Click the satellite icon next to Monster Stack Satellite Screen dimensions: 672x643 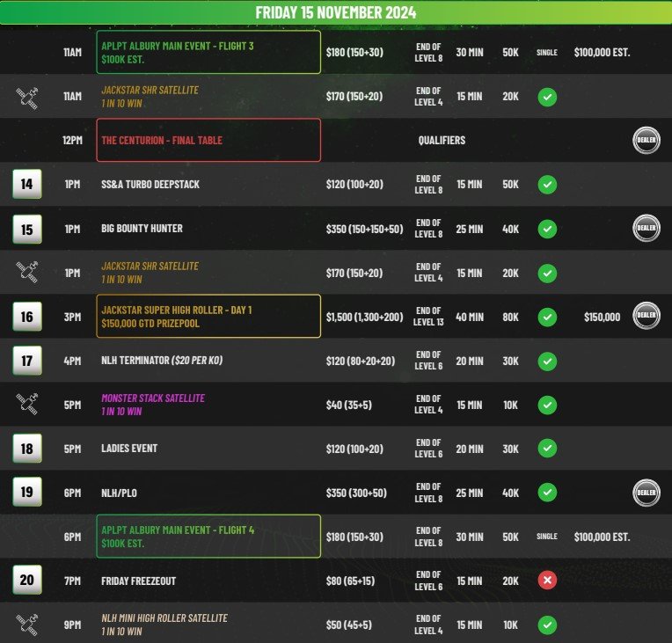point(26,405)
